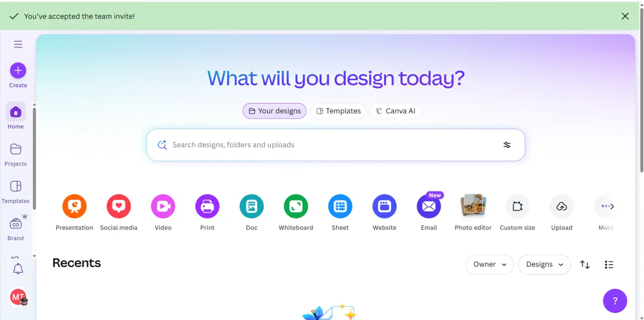Click the Upload cloud icon
Image resolution: width=644 pixels, height=320 pixels.
tap(561, 206)
